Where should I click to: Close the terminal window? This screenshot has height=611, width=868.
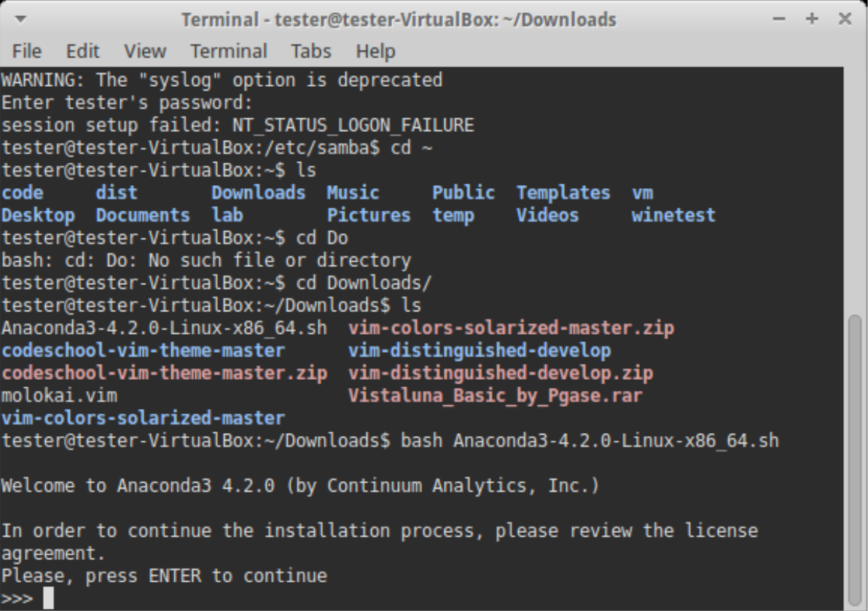(x=845, y=20)
